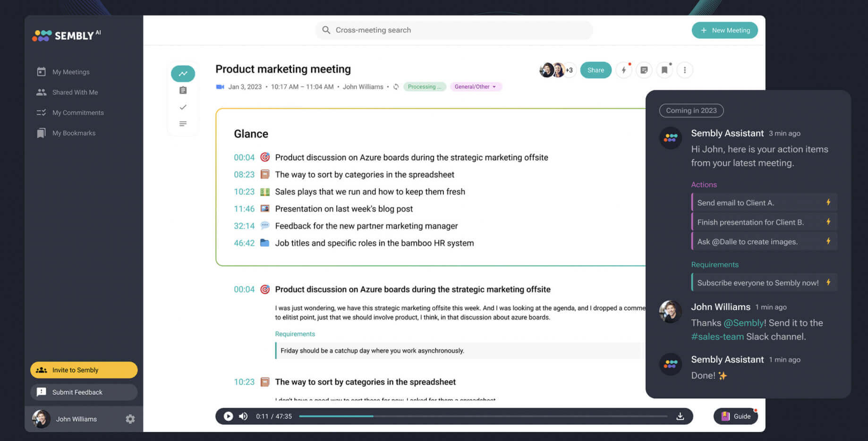
Task: Expand the General/Other meeting type dropdown
Action: 476,87
